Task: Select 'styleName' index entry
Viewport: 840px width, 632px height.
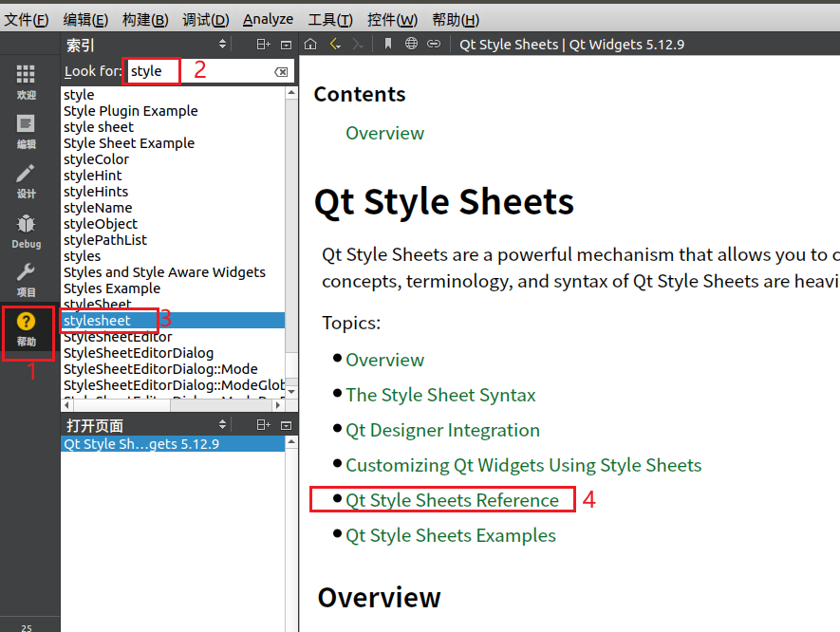Action: (x=173, y=207)
